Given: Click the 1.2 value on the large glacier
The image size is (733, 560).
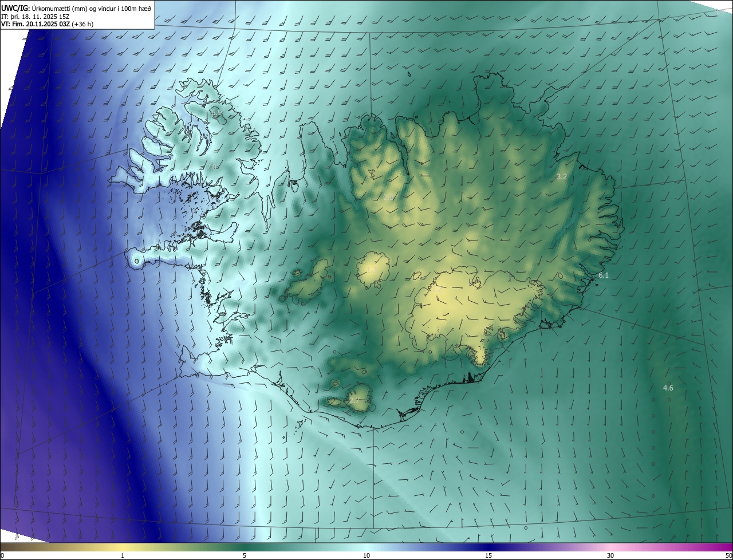Looking at the screenshot, I should pyautogui.click(x=437, y=290).
